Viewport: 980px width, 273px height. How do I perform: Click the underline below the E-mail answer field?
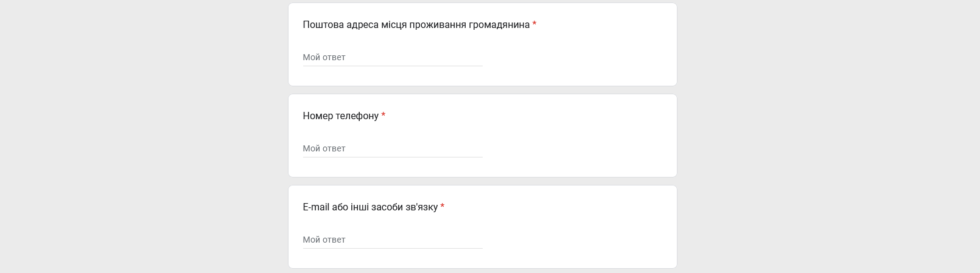pyautogui.click(x=392, y=248)
